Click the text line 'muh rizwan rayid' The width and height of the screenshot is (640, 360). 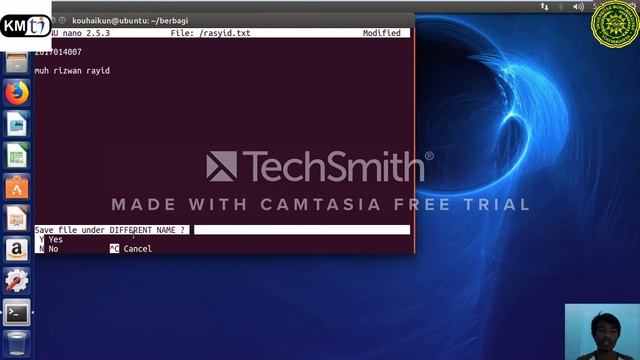[72, 71]
